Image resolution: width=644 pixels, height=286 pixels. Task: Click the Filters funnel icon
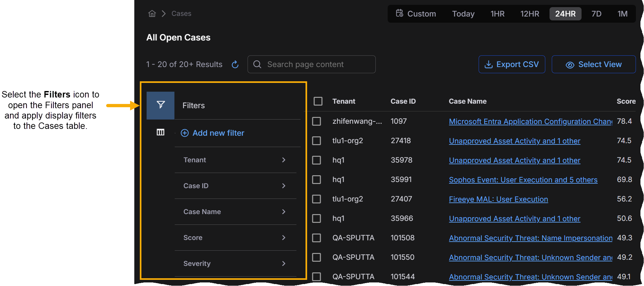(161, 105)
